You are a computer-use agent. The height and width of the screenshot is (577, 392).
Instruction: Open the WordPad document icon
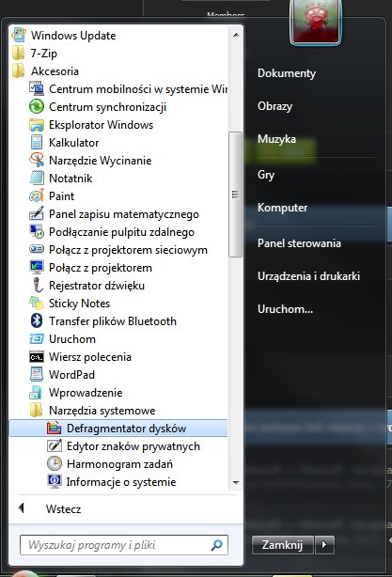tap(37, 375)
